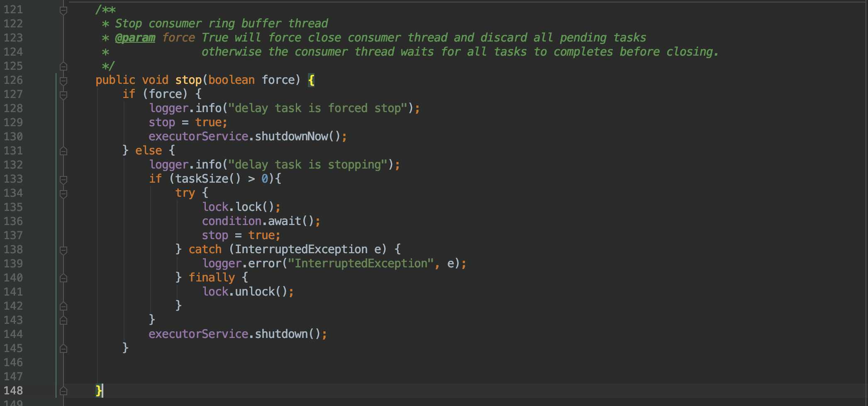Image resolution: width=868 pixels, height=406 pixels.
Task: Collapse the taskSize if block at line 133
Action: tap(63, 179)
